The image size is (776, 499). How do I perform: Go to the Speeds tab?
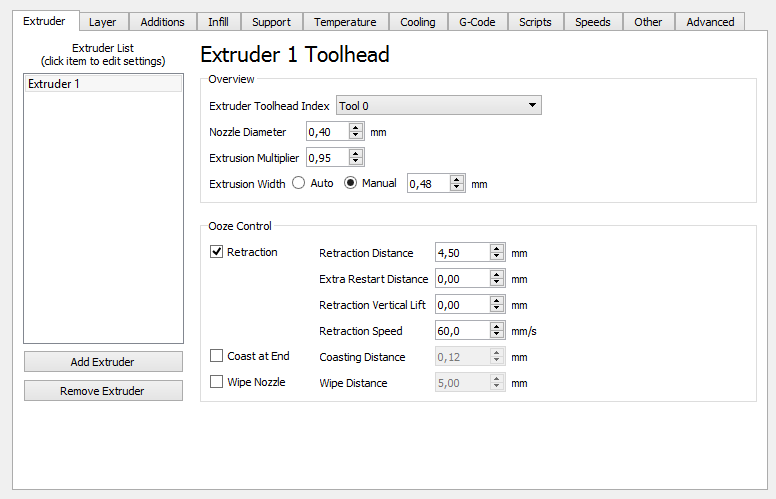point(592,22)
